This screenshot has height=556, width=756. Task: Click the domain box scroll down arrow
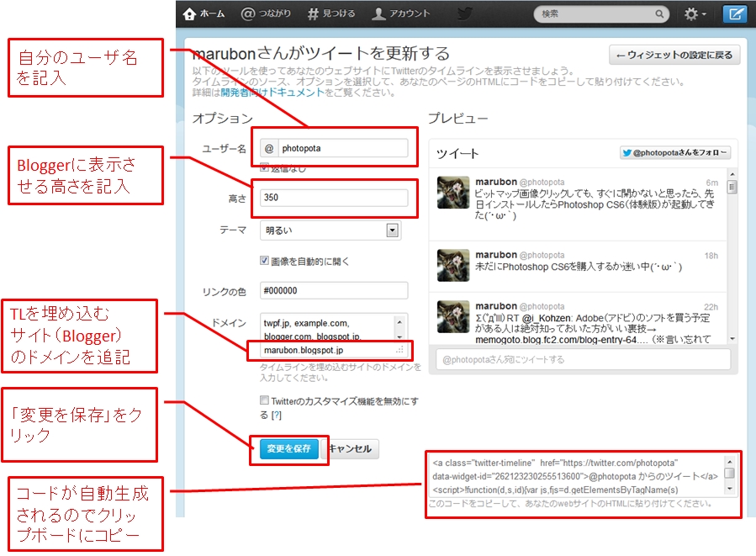(x=399, y=336)
